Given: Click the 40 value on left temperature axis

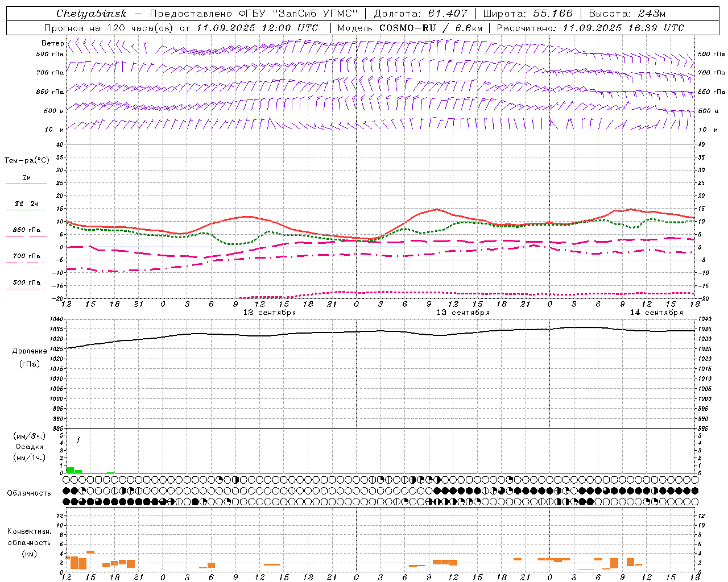Looking at the screenshot, I should pos(59,144).
